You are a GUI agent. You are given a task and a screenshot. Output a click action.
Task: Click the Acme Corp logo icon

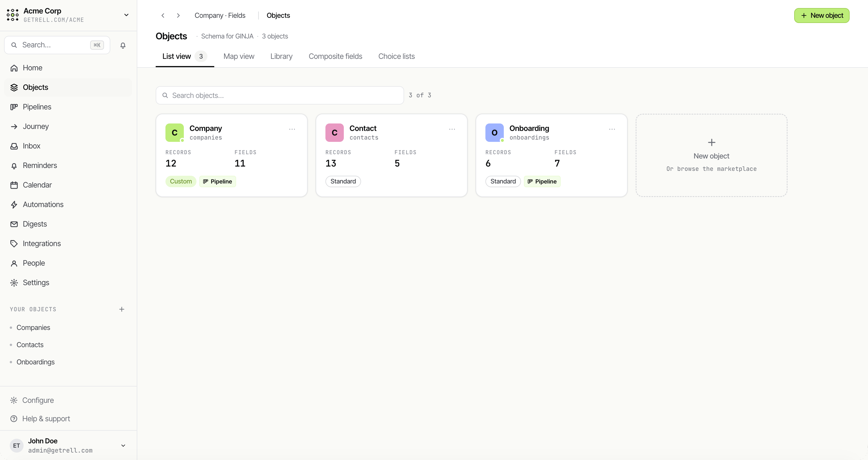pos(12,15)
